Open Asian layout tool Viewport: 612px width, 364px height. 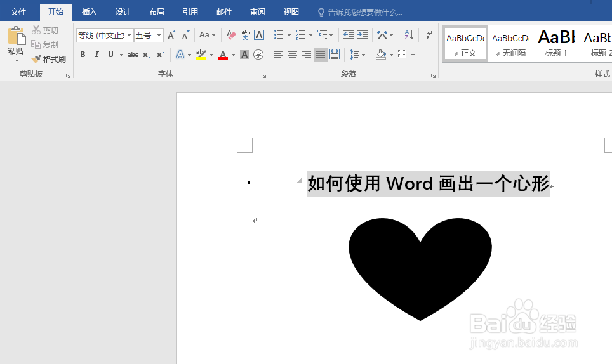coord(385,35)
